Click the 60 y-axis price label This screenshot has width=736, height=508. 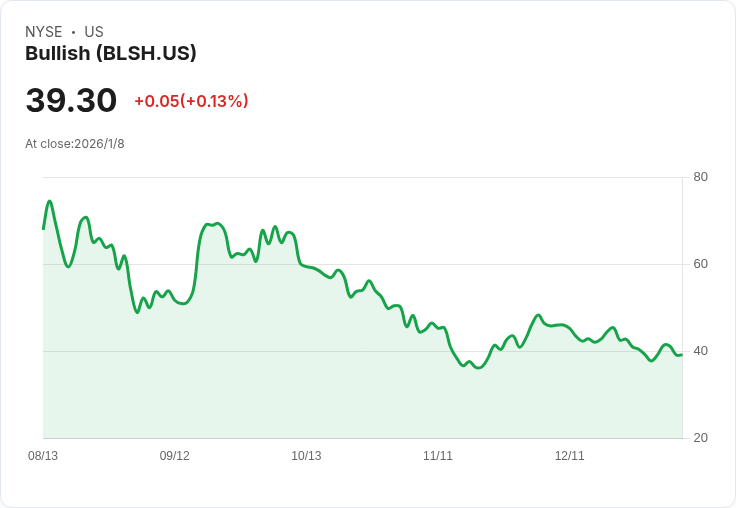700,264
